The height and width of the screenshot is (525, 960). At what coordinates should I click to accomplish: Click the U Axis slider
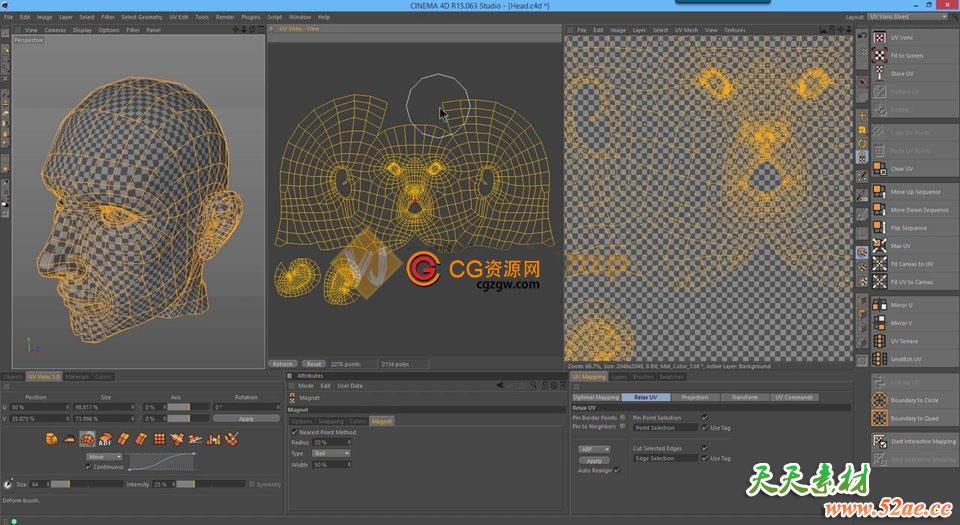pos(188,407)
